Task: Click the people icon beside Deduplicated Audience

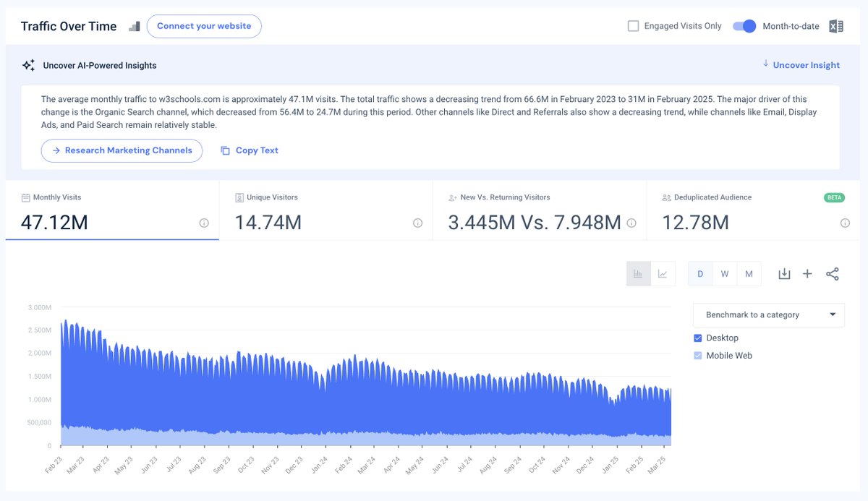Action: point(667,197)
